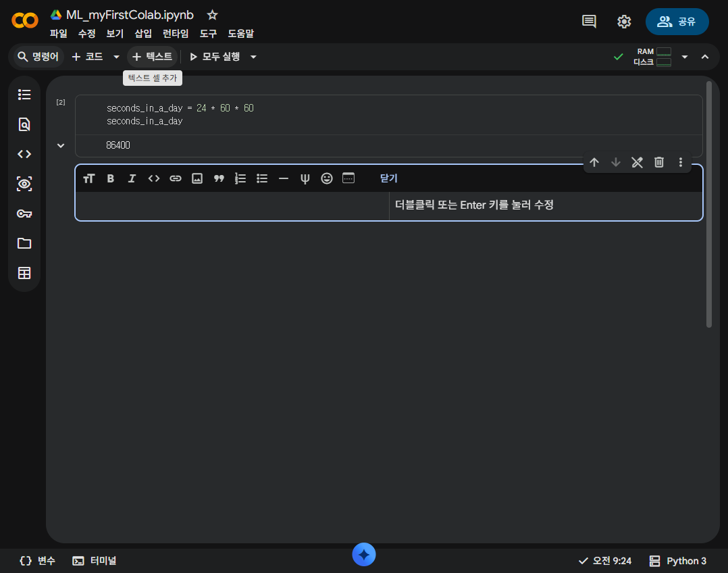Run all cells with 모두 실행

pos(215,57)
